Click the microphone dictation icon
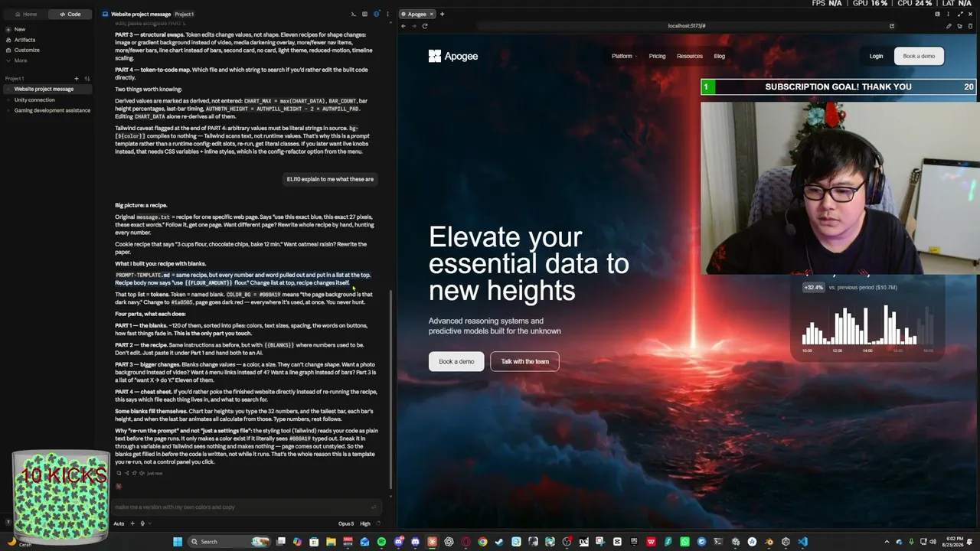980x551 pixels. (x=142, y=523)
